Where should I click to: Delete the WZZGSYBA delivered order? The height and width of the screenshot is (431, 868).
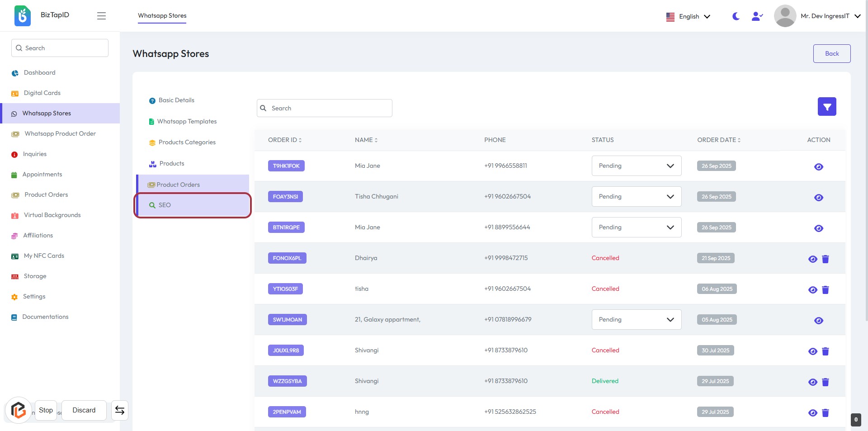pos(825,382)
